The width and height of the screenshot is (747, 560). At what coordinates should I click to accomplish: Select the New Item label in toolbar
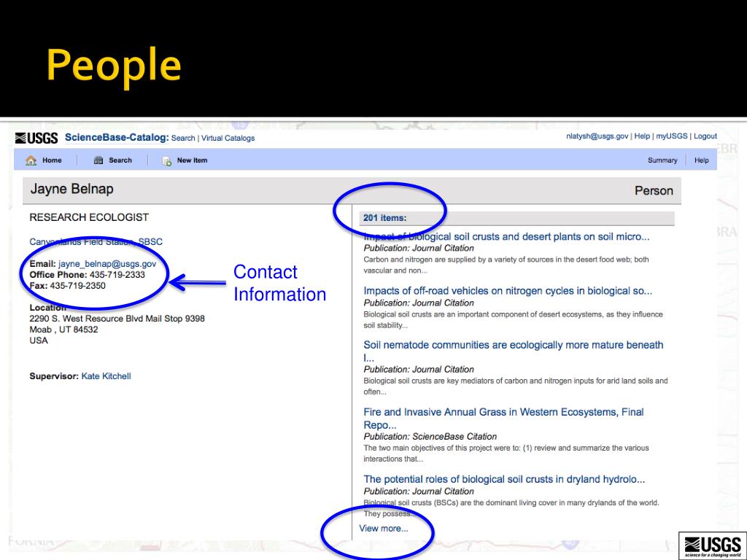coord(192,160)
